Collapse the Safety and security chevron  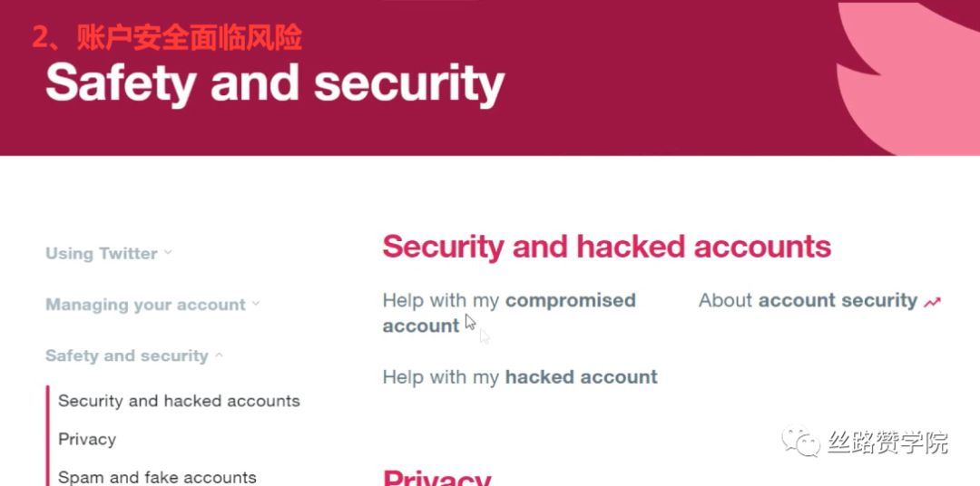(219, 355)
